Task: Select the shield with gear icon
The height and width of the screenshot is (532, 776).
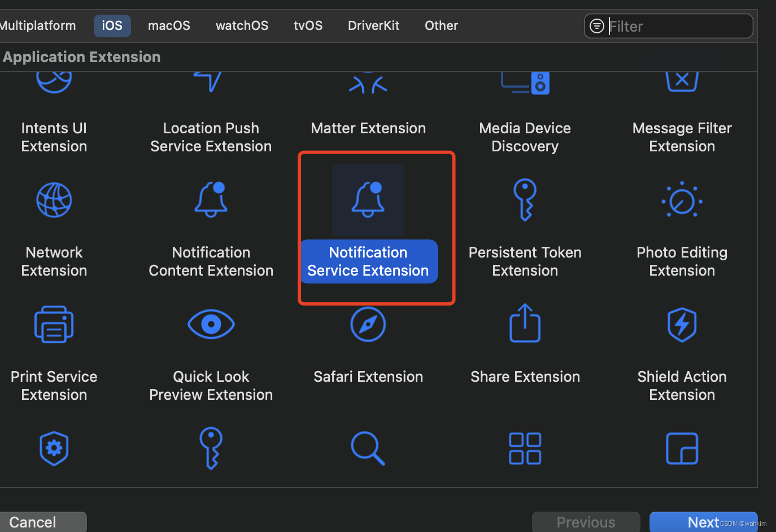Action: 54,448
